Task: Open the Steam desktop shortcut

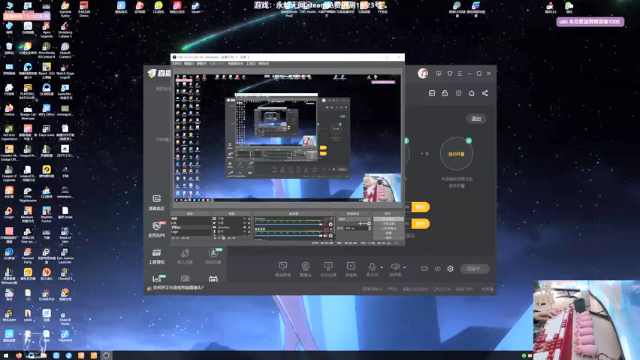Action: (196, 7)
